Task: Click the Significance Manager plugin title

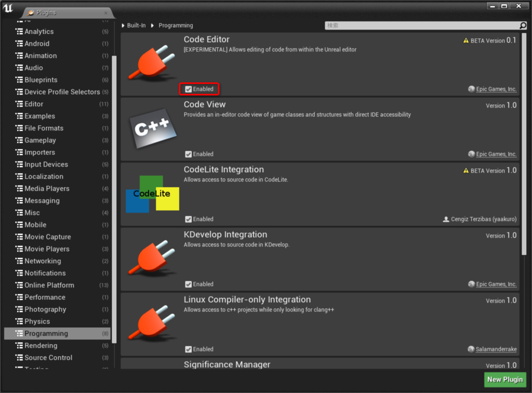Action: click(x=227, y=364)
